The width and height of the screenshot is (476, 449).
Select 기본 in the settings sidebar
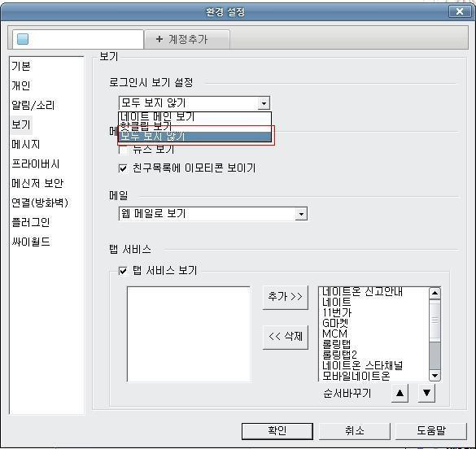(21, 66)
